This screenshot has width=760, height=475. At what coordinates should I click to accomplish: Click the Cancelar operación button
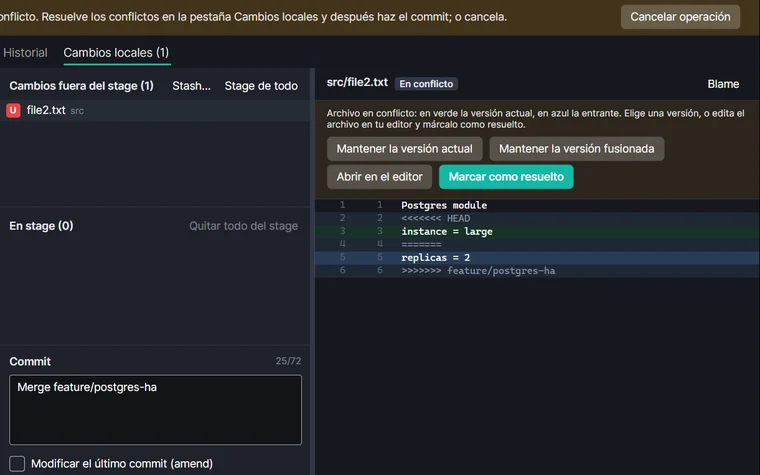680,17
